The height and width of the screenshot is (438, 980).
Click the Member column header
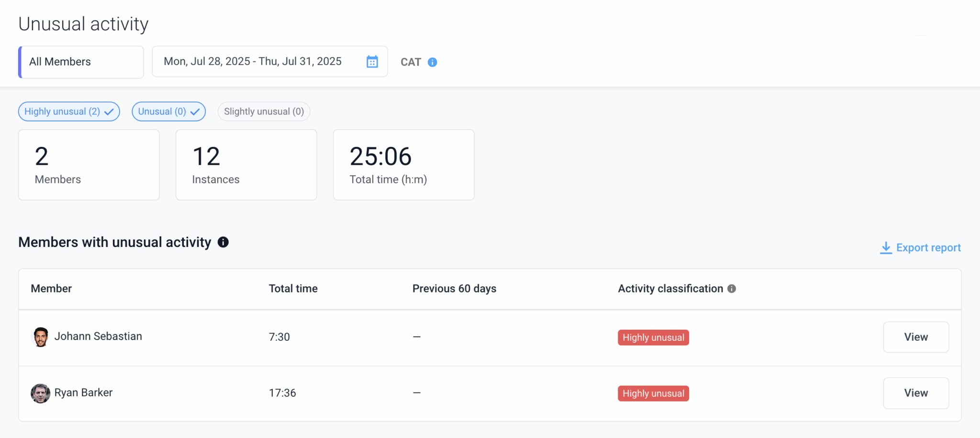pyautogui.click(x=51, y=289)
